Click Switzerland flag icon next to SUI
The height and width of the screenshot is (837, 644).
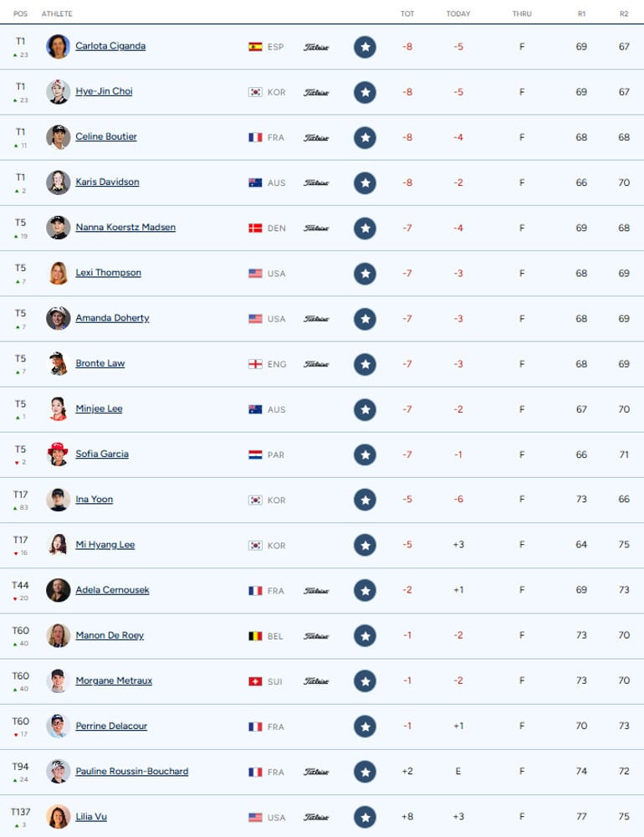tap(255, 681)
